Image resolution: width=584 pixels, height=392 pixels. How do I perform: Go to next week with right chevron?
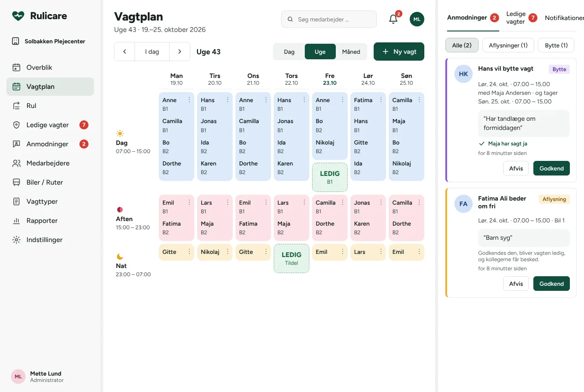pos(180,52)
